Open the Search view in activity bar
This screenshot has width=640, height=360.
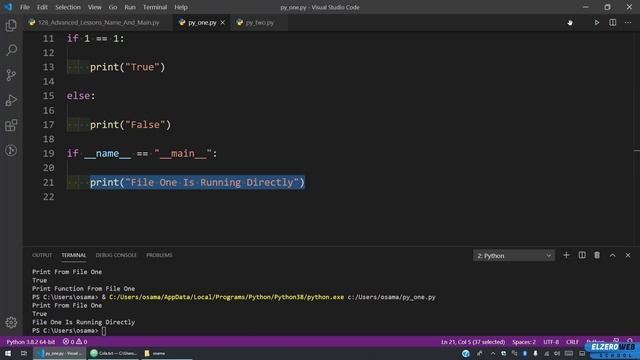[11, 50]
